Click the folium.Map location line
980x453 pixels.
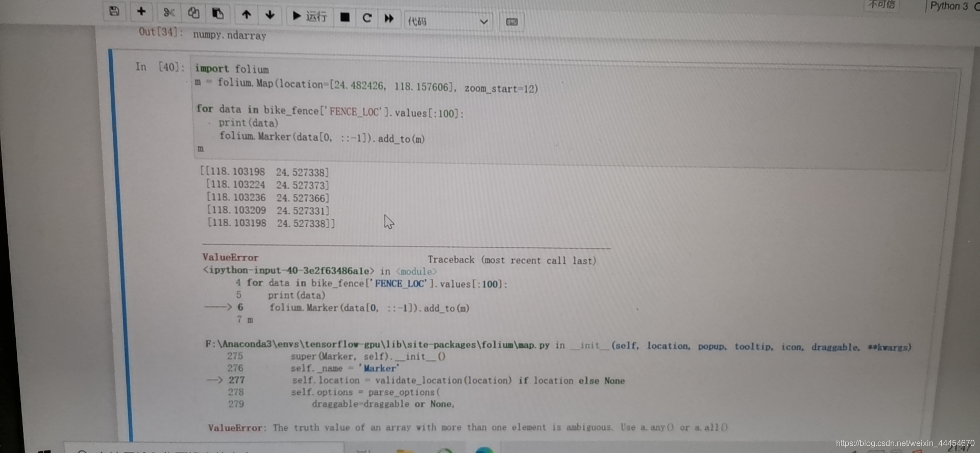(x=366, y=85)
